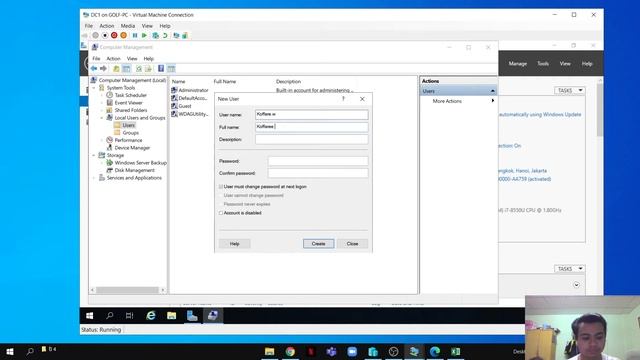Open the Computer Management View menu
This screenshot has width=640, height=360.
(x=132, y=59)
